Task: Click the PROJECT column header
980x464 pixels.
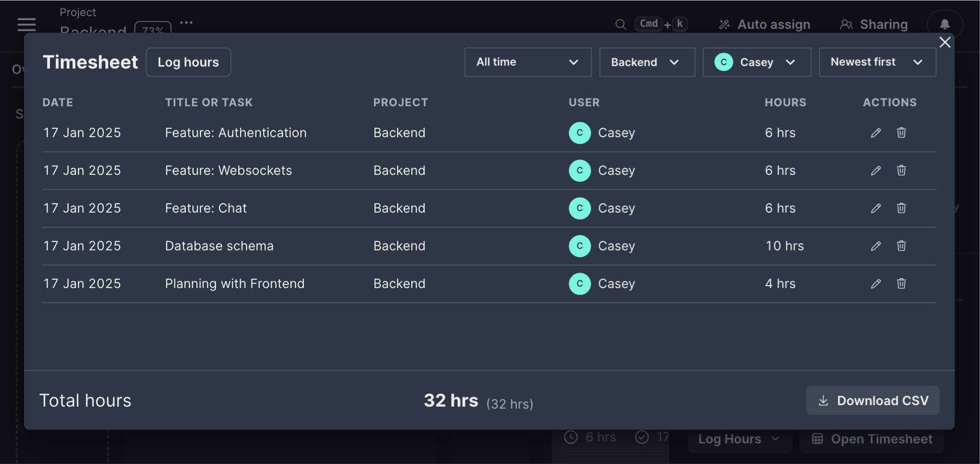Action: [401, 102]
